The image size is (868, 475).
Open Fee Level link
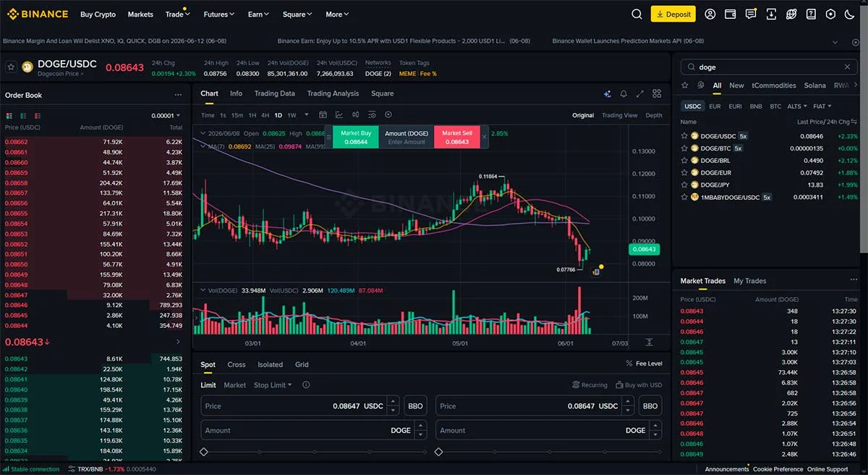(644, 363)
